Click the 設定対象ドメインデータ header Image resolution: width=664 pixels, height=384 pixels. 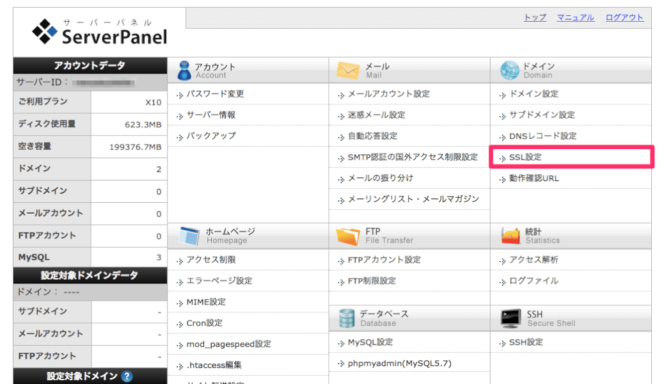[90, 275]
